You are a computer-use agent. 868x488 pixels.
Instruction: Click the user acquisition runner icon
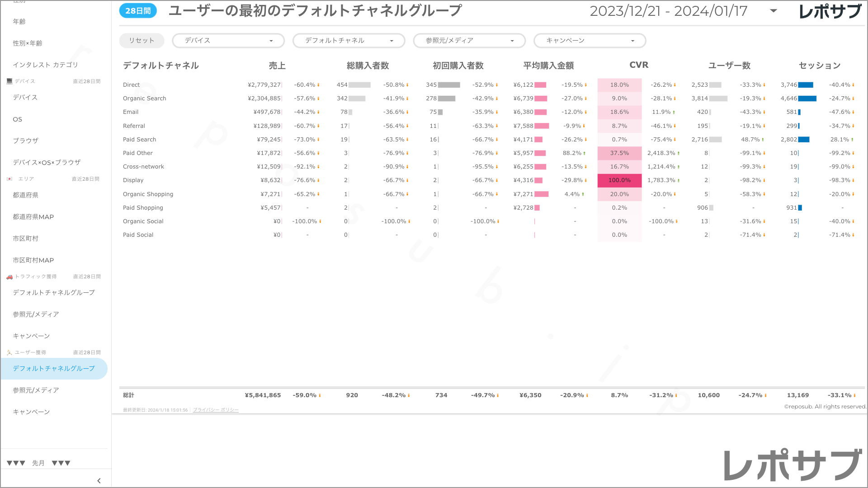click(x=9, y=352)
